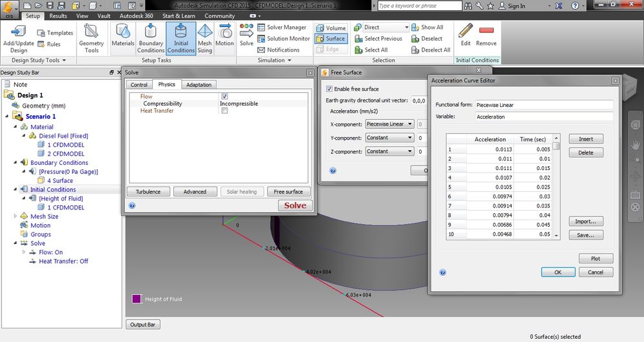Open the Community ribbon tab

pyautogui.click(x=220, y=16)
